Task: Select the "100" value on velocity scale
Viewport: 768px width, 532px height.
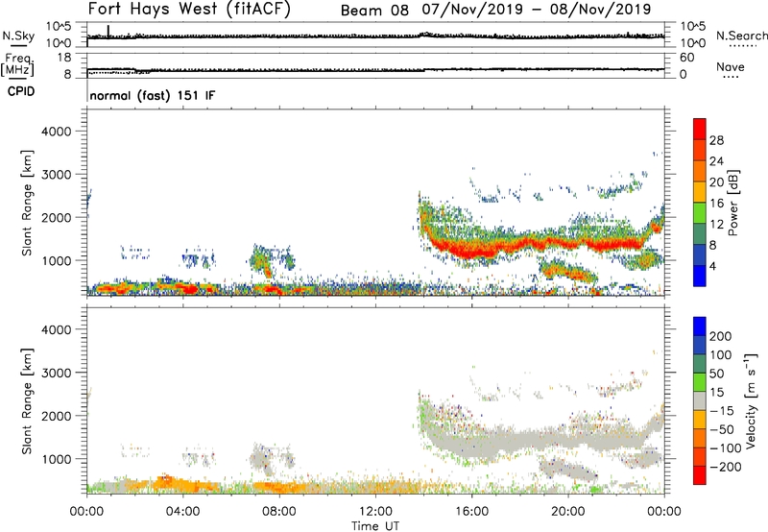Action: (x=721, y=354)
